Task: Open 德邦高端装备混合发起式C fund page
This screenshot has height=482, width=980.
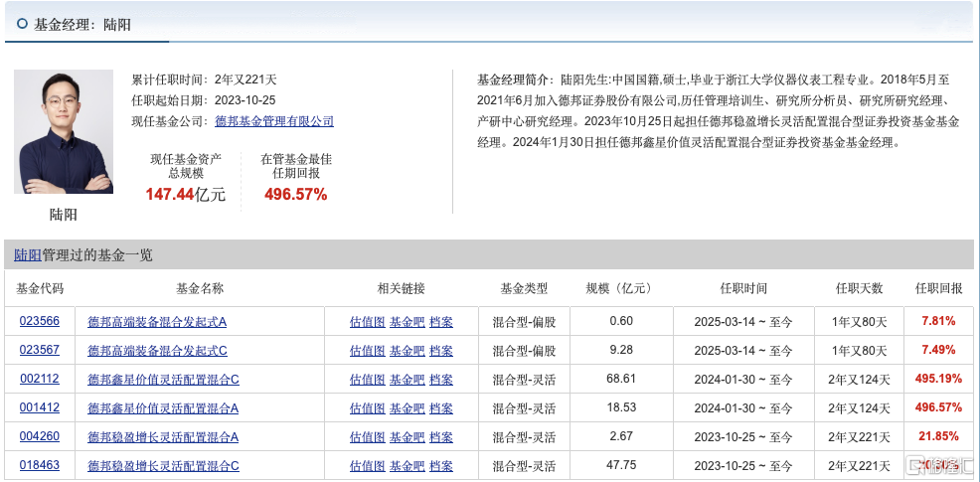Action: tap(157, 351)
